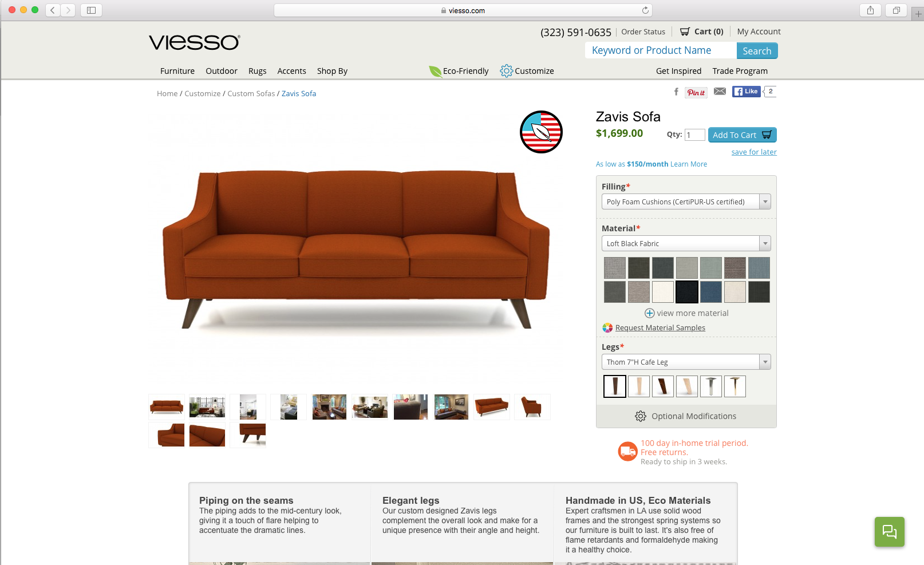Open the Legs dropdown menu
The image size is (924, 565).
coord(686,362)
